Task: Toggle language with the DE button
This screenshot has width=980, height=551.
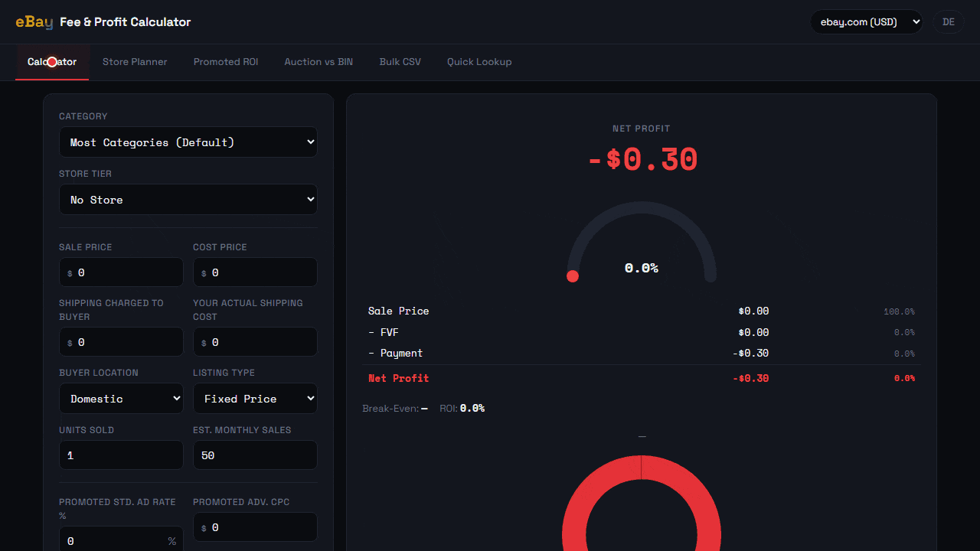Action: point(949,22)
